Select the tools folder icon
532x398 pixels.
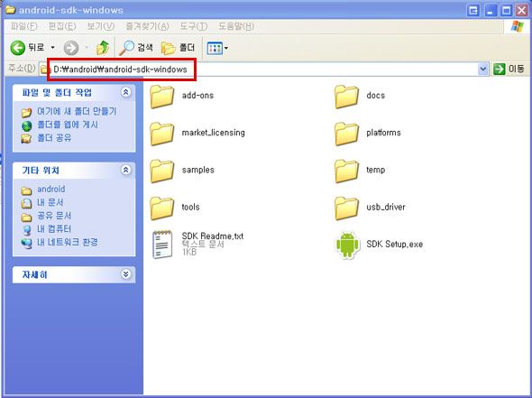click(x=161, y=208)
